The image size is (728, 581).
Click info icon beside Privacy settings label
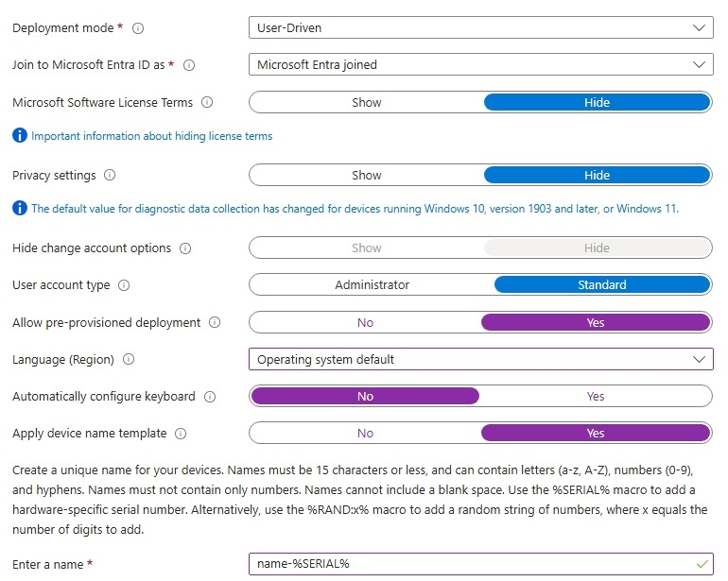tap(111, 176)
